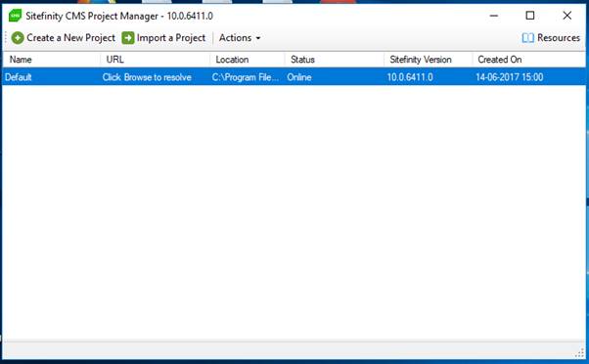Screen dimensions: 589x364
Task: Sort by the URL column header
Action: pyautogui.click(x=156, y=60)
